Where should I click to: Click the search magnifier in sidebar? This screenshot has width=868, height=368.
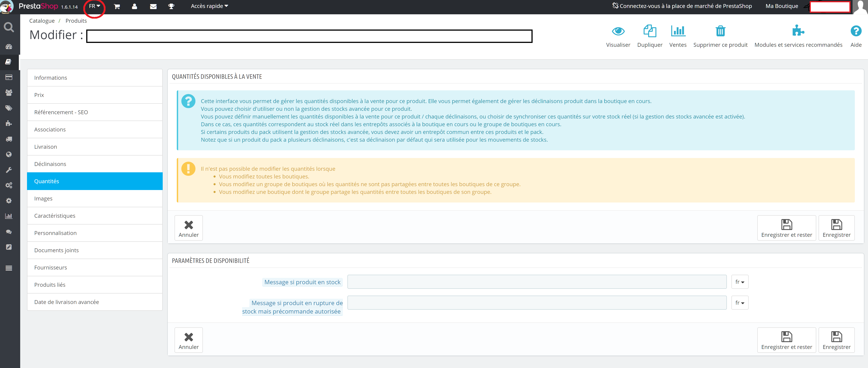coord(9,27)
